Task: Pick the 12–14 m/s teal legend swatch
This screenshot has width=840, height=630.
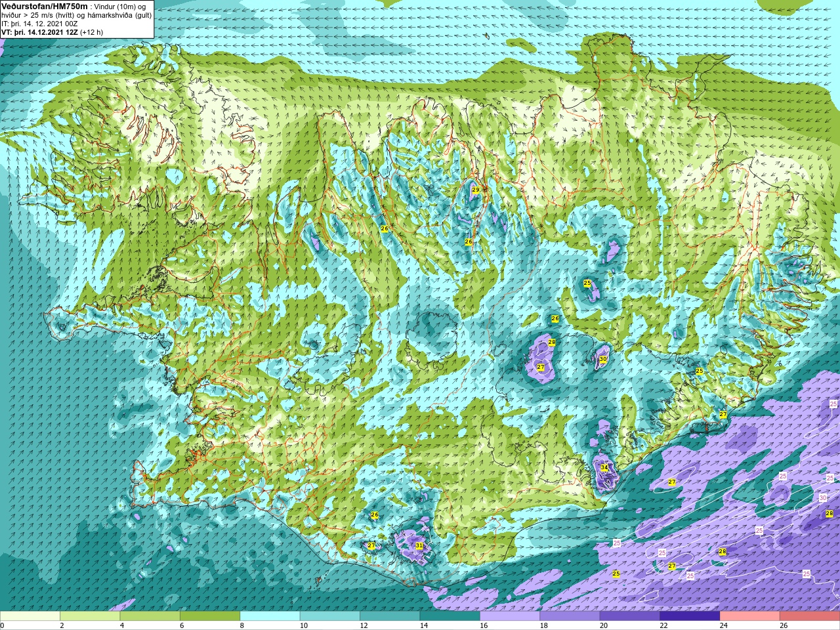Action: point(390,616)
